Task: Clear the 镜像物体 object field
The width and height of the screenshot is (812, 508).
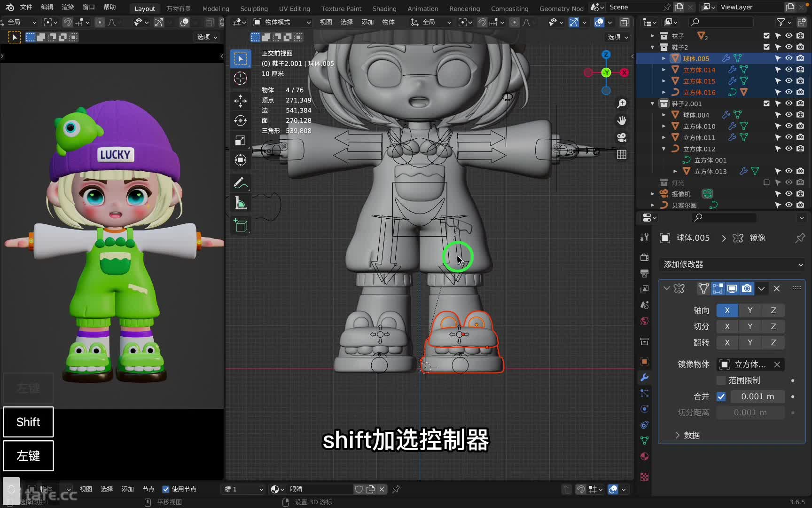Action: tap(777, 365)
